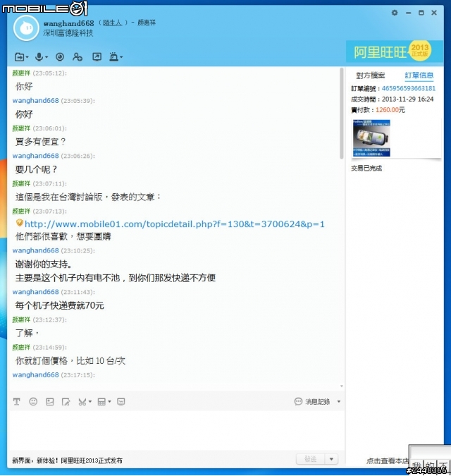Click wanghand668 sender name at 23:17:15
Screen dimensions: 451x476
(35, 375)
